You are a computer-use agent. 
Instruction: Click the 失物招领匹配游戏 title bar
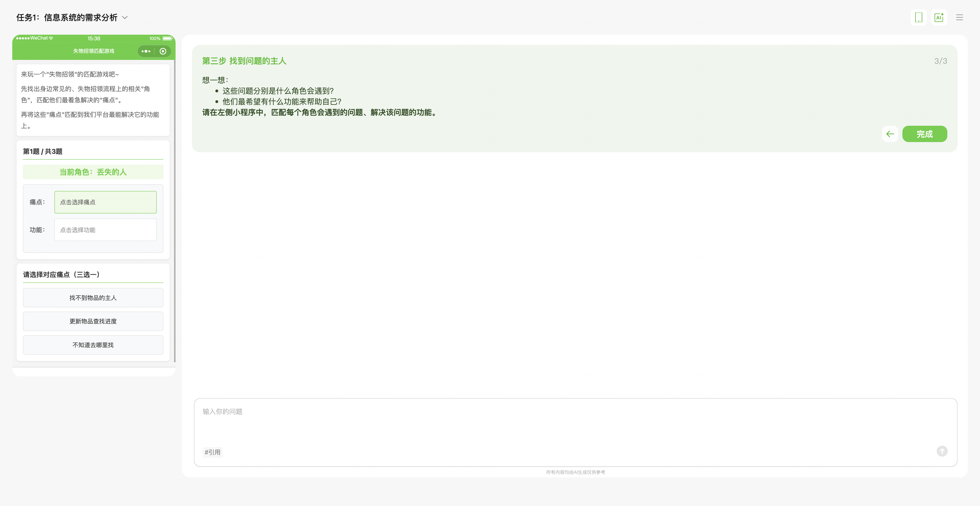[x=94, y=51]
